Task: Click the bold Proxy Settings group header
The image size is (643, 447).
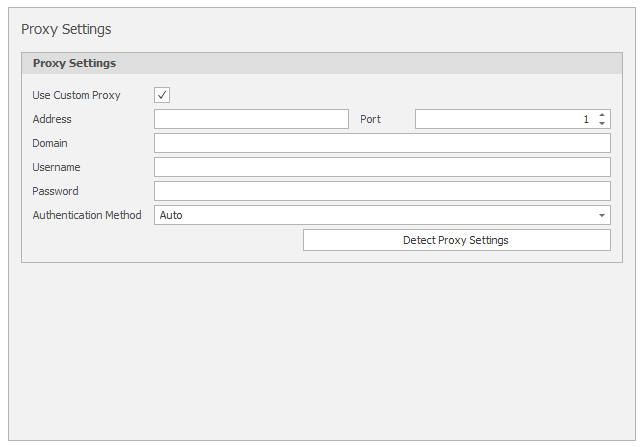Action: (74, 63)
